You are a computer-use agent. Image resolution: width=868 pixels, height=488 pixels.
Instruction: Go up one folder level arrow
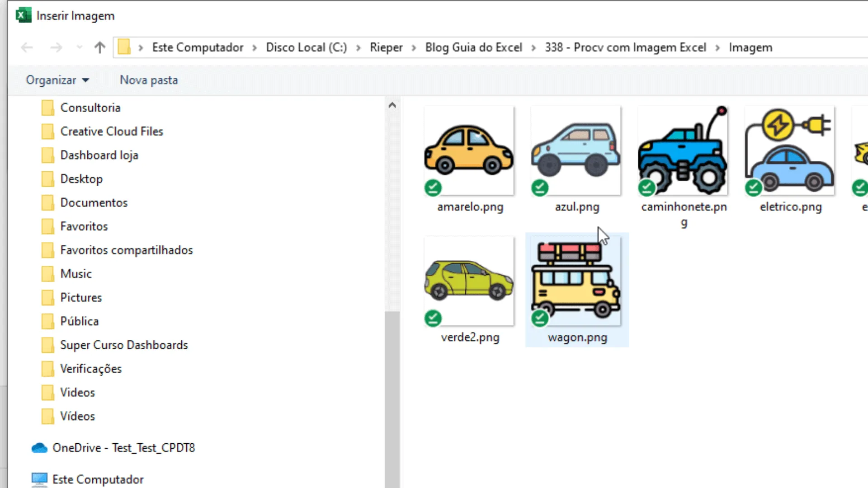99,47
